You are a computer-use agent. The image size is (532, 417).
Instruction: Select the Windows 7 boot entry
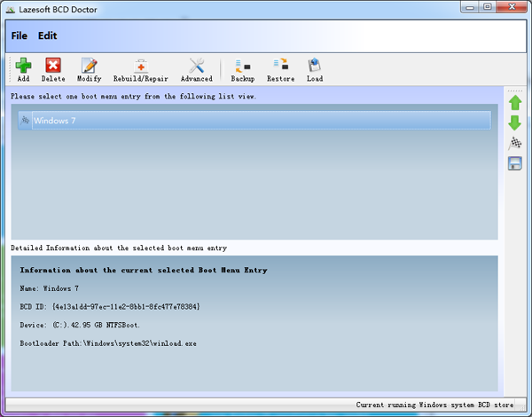254,120
